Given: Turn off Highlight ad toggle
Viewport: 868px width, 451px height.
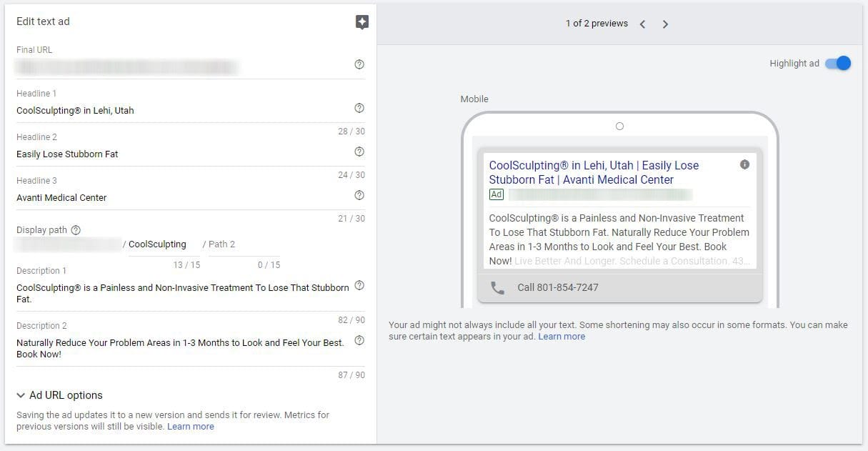Looking at the screenshot, I should [x=838, y=63].
